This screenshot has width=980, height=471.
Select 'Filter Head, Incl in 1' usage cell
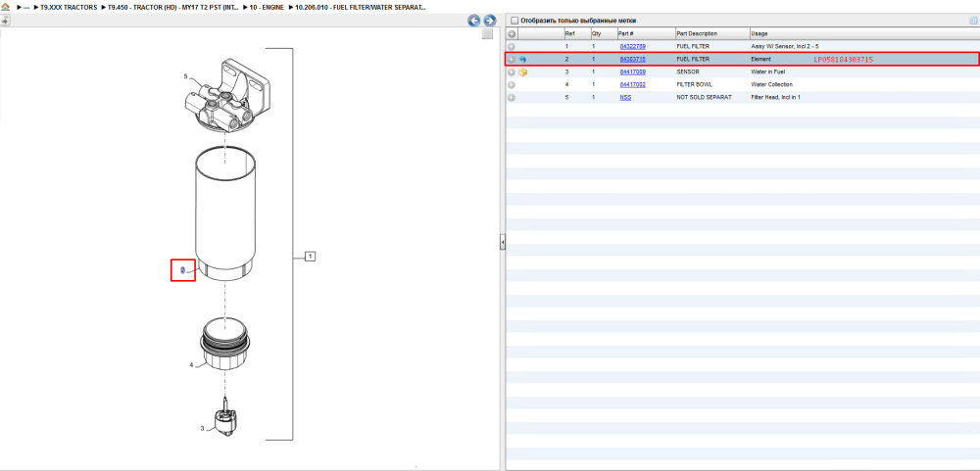(x=775, y=98)
